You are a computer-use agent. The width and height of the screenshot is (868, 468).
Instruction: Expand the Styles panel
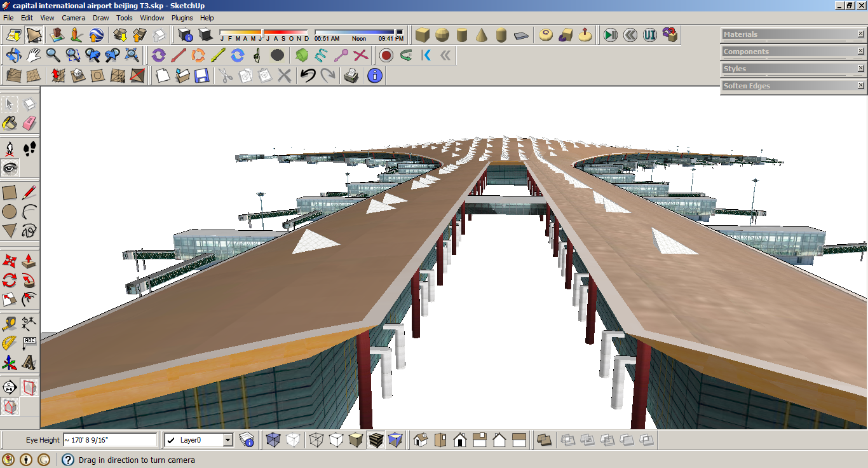794,69
